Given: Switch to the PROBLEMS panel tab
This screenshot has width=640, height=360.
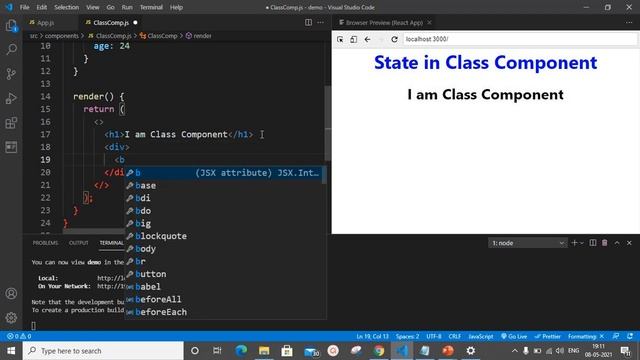Looking at the screenshot, I should pos(45,243).
